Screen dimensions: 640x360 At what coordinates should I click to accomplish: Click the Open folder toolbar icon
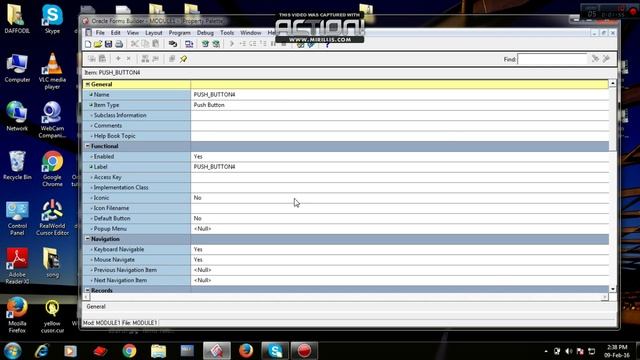[98, 44]
